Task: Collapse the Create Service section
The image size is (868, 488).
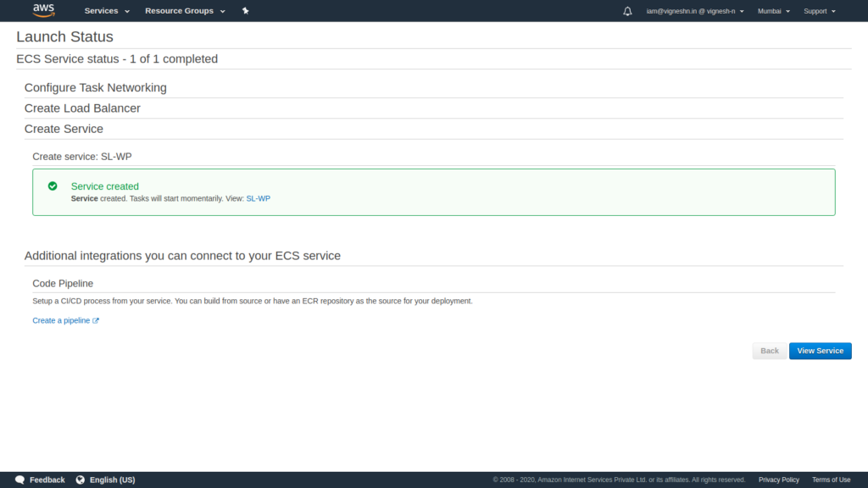Action: [x=64, y=129]
